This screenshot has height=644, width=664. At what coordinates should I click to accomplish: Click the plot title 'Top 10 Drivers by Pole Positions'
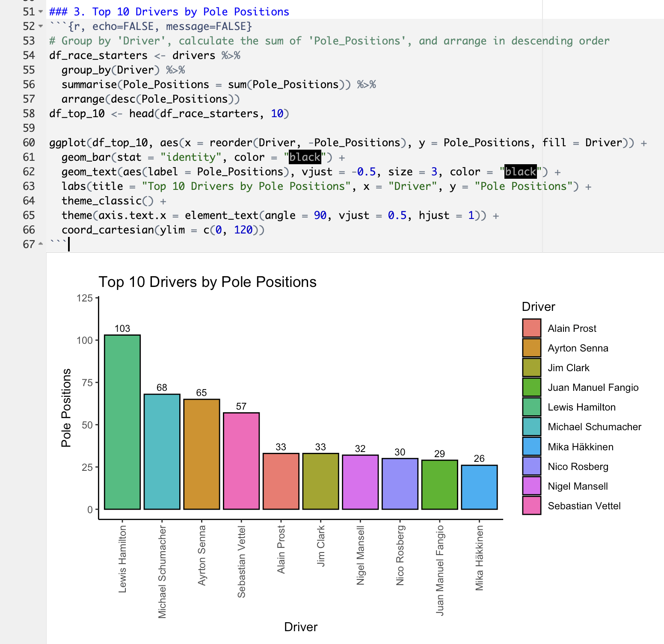(207, 282)
